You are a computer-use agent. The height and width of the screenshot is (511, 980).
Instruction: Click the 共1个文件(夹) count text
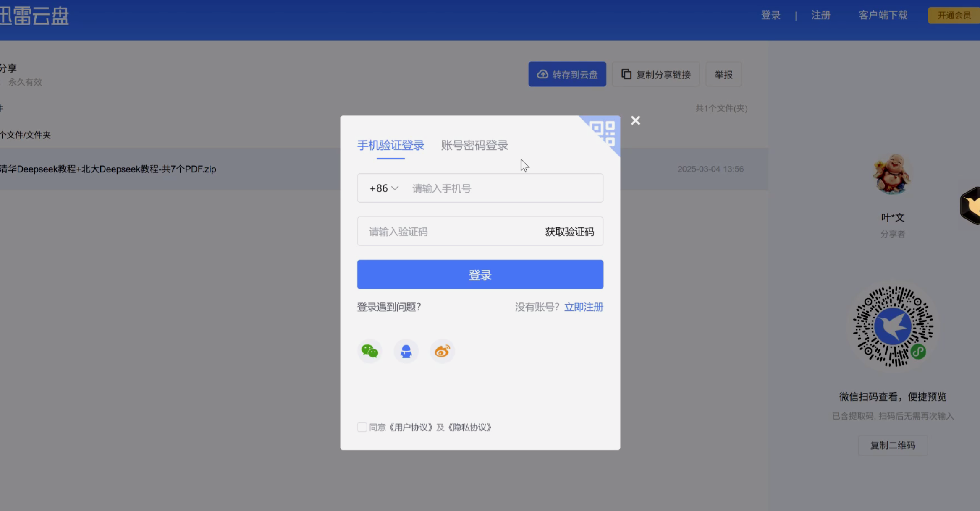[721, 108]
